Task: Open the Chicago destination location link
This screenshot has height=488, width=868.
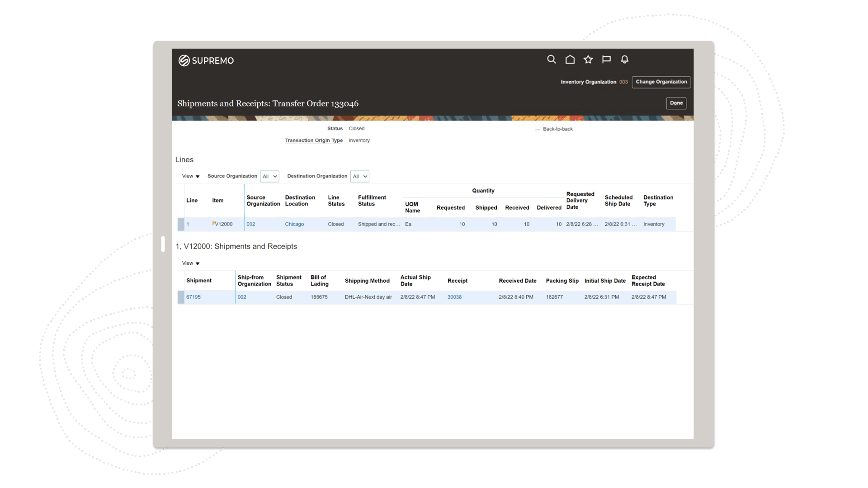Action: (x=294, y=224)
